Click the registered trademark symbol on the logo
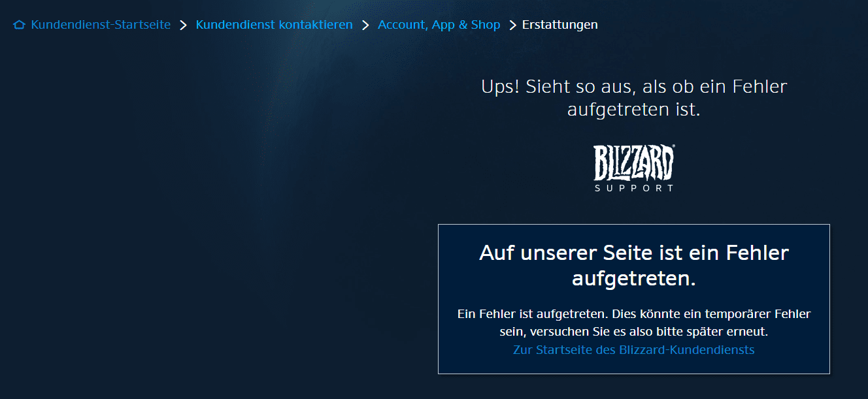Image resolution: width=868 pixels, height=399 pixels. pyautogui.click(x=673, y=148)
